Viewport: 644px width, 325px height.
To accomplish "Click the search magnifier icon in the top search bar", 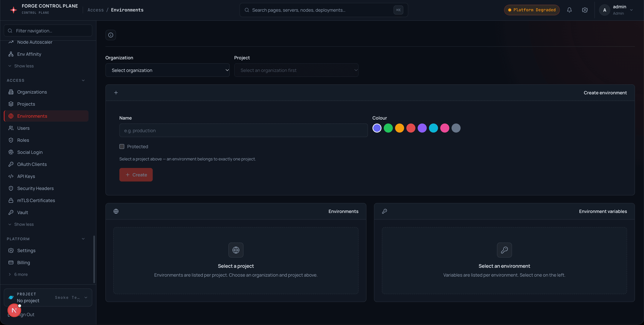I will (247, 10).
